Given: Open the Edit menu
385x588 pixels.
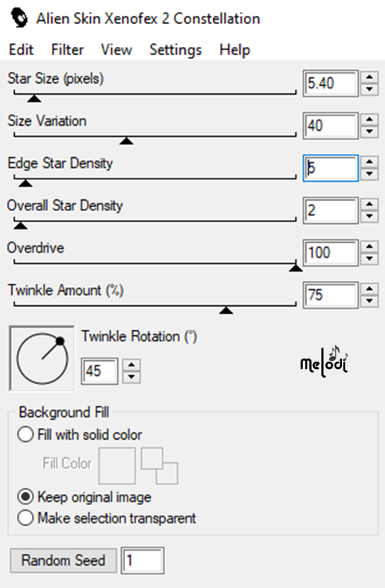Looking at the screenshot, I should (22, 49).
